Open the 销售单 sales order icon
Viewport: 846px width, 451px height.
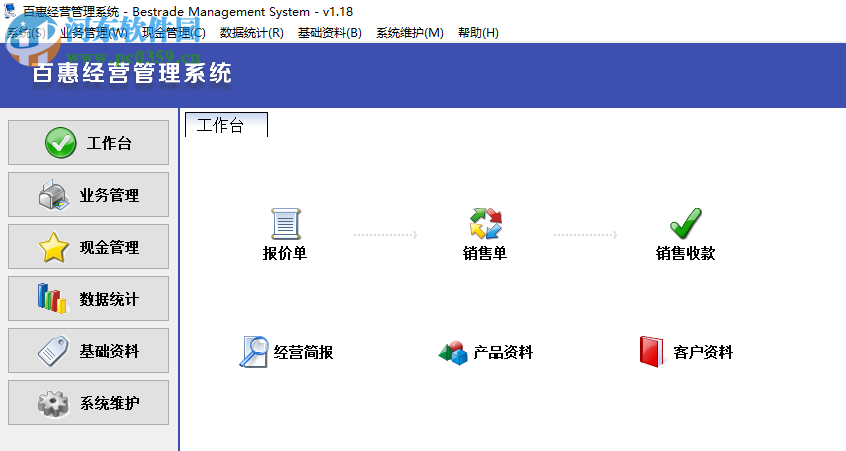(486, 223)
